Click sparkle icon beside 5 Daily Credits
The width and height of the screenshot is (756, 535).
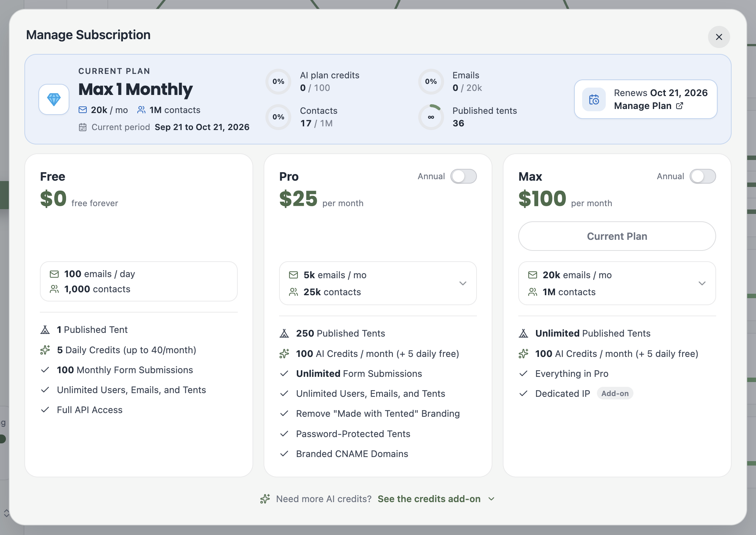pyautogui.click(x=45, y=350)
